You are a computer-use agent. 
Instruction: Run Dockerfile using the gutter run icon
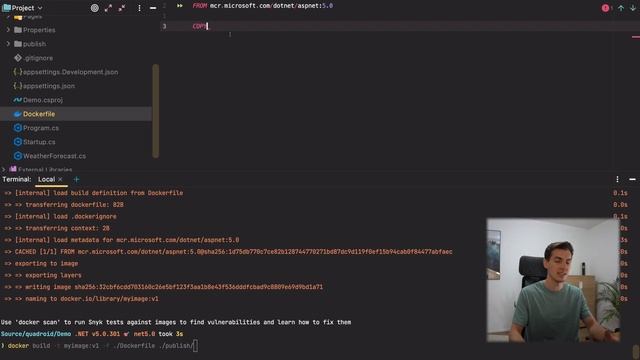pos(180,6)
